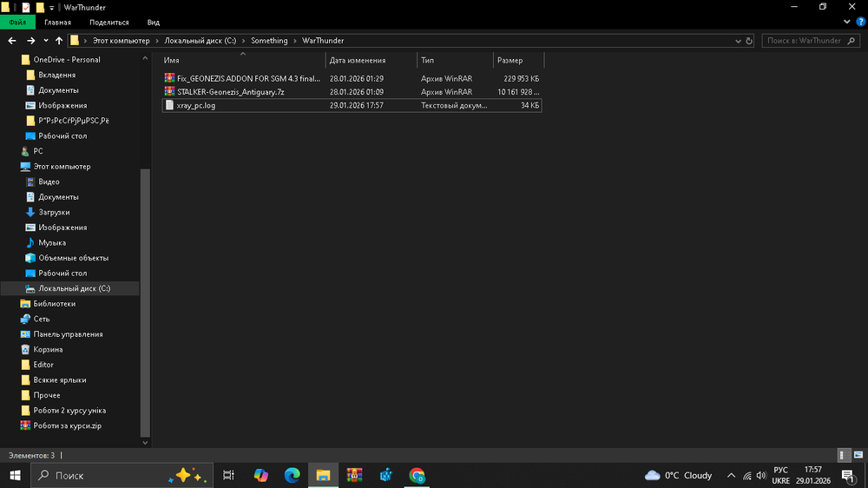The height and width of the screenshot is (488, 868).
Task: Open the Explorer help icon
Action: click(859, 23)
